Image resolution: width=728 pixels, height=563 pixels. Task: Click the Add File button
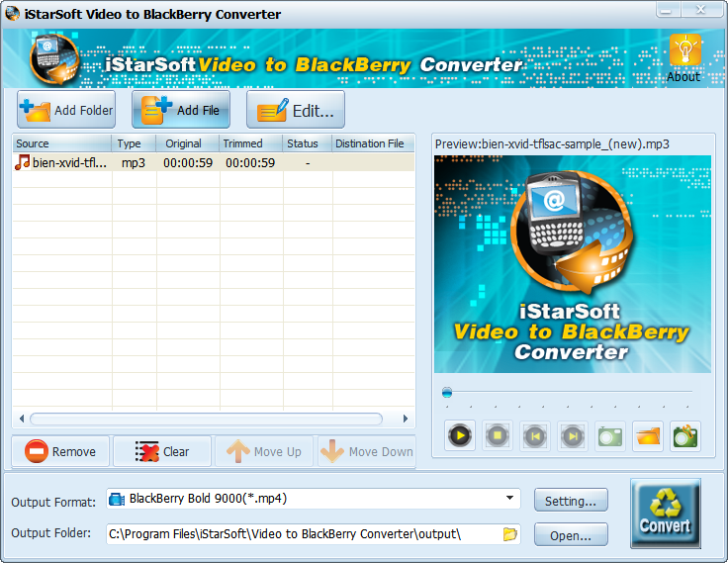[181, 110]
